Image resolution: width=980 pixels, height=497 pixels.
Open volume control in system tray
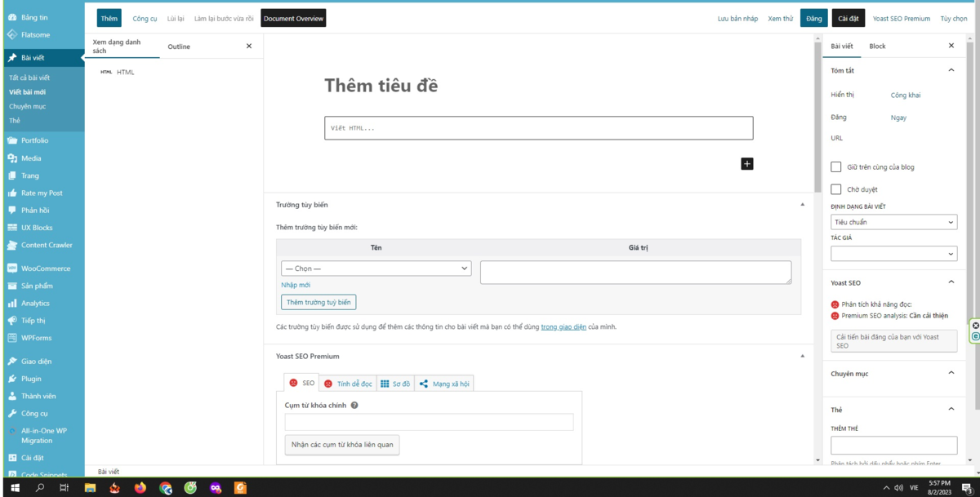click(898, 488)
